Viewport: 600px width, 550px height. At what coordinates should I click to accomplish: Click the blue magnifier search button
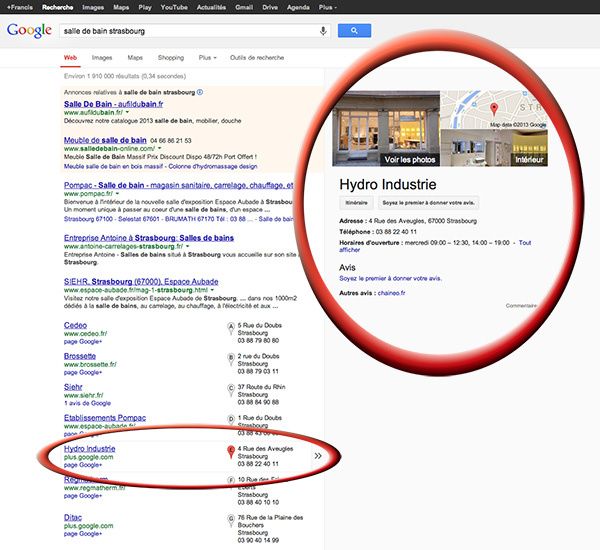[354, 31]
